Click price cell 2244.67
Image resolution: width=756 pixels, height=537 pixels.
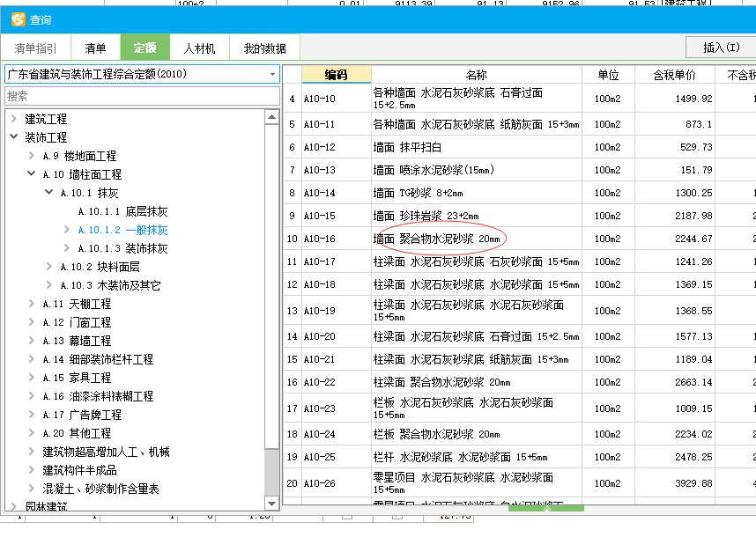pyautogui.click(x=674, y=239)
